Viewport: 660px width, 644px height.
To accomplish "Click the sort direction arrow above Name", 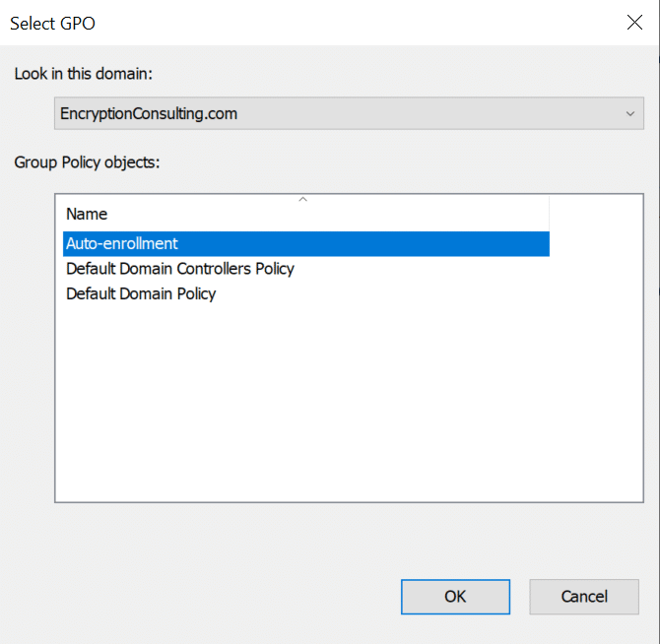I will [x=302, y=200].
